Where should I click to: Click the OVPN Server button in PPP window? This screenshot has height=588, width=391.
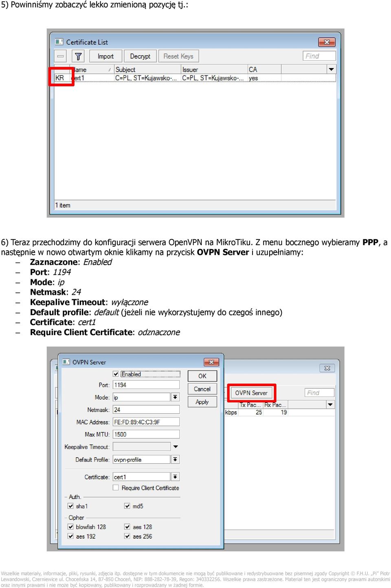pyautogui.click(x=251, y=393)
